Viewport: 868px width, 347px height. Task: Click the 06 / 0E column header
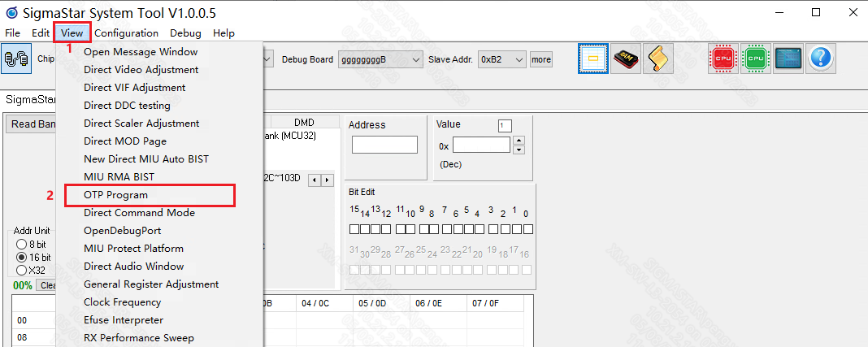tap(438, 303)
